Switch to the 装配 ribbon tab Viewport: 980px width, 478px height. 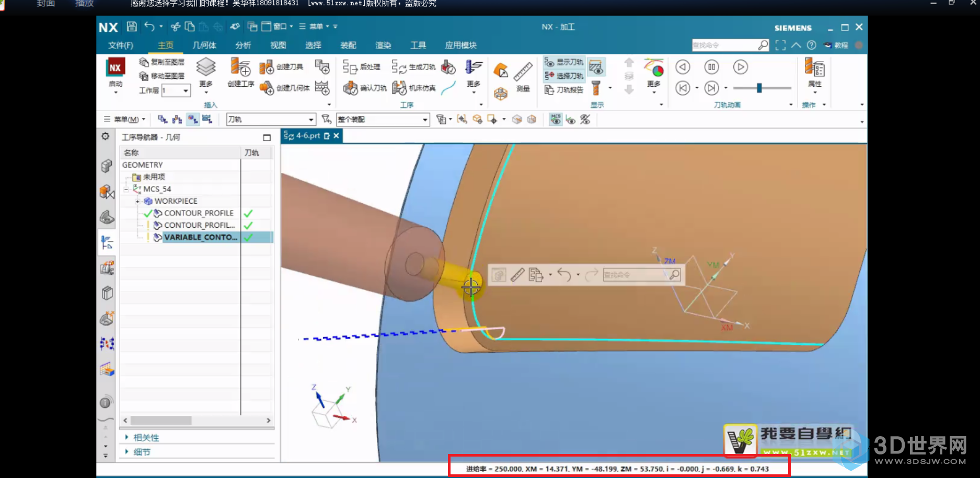[348, 45]
